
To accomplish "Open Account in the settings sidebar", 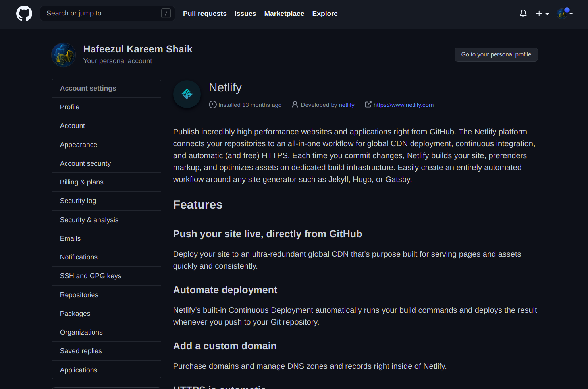I will click(x=106, y=126).
